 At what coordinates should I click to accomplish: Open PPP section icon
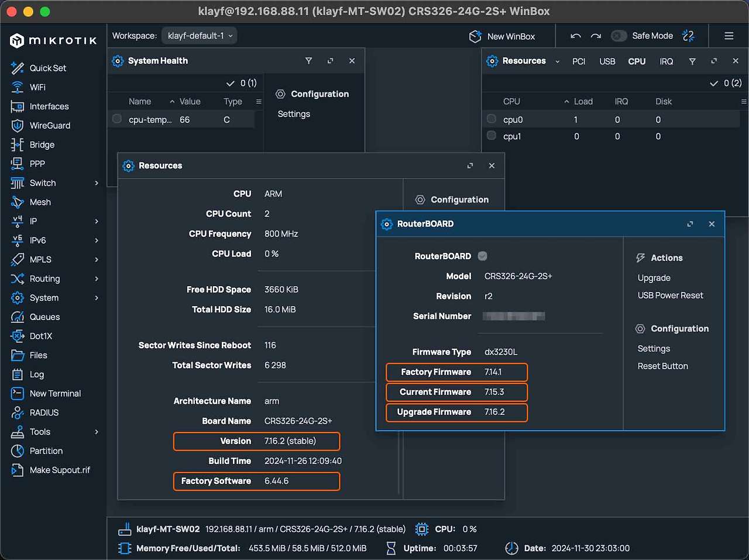tap(18, 164)
